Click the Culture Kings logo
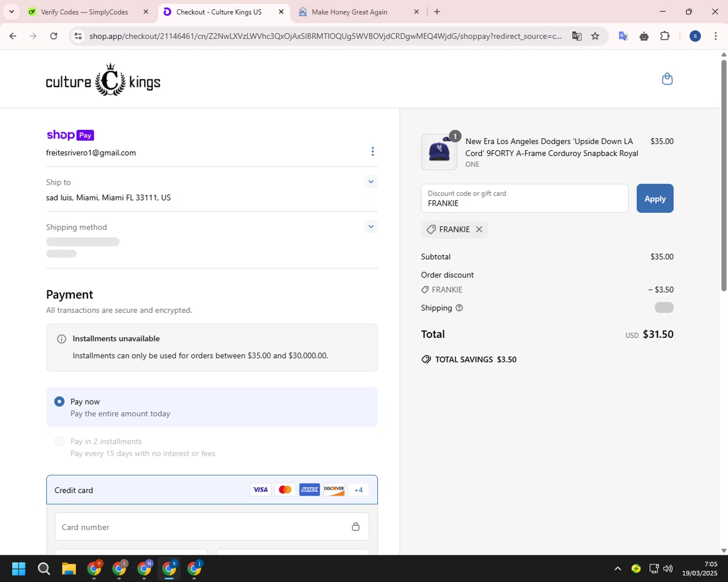Image resolution: width=728 pixels, height=582 pixels. tap(103, 81)
